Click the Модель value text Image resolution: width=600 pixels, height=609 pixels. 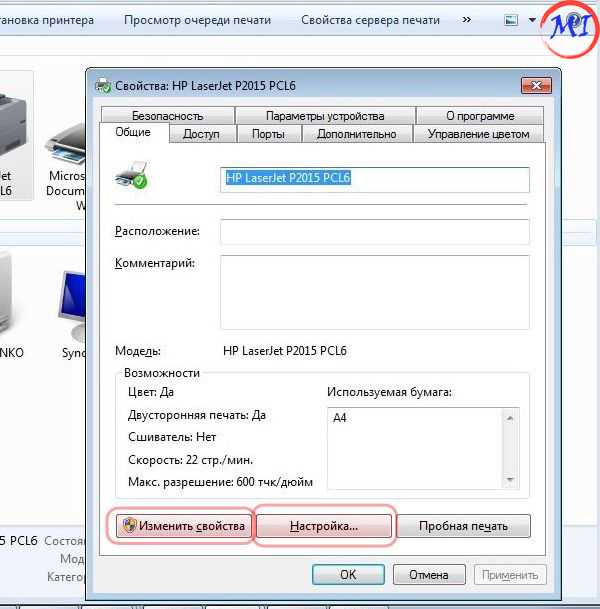pos(285,351)
